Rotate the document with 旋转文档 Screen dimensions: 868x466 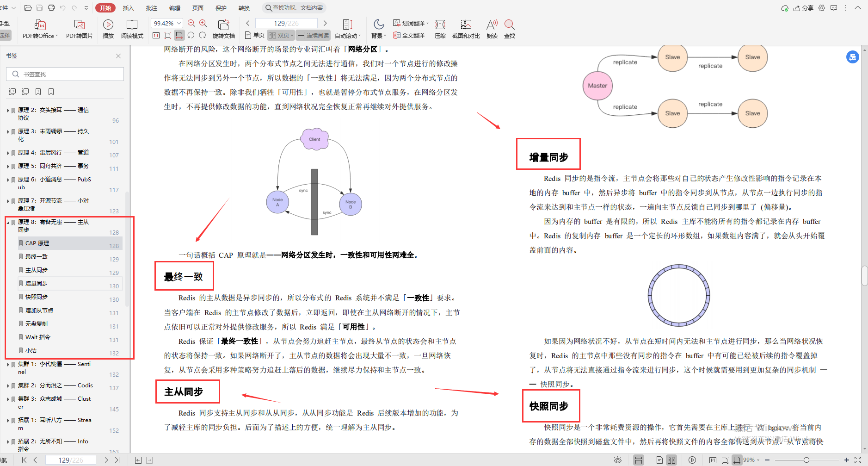click(x=224, y=28)
